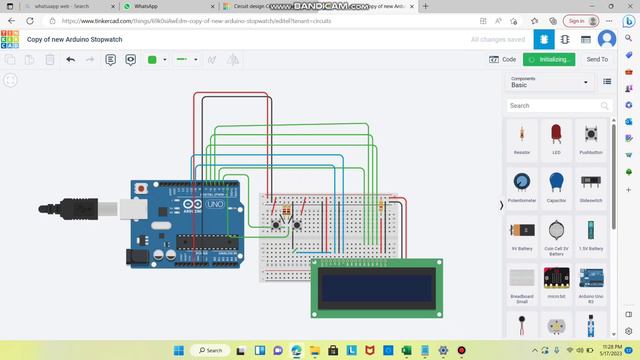
Task: Open browser Settings and more menu
Action: (609, 21)
